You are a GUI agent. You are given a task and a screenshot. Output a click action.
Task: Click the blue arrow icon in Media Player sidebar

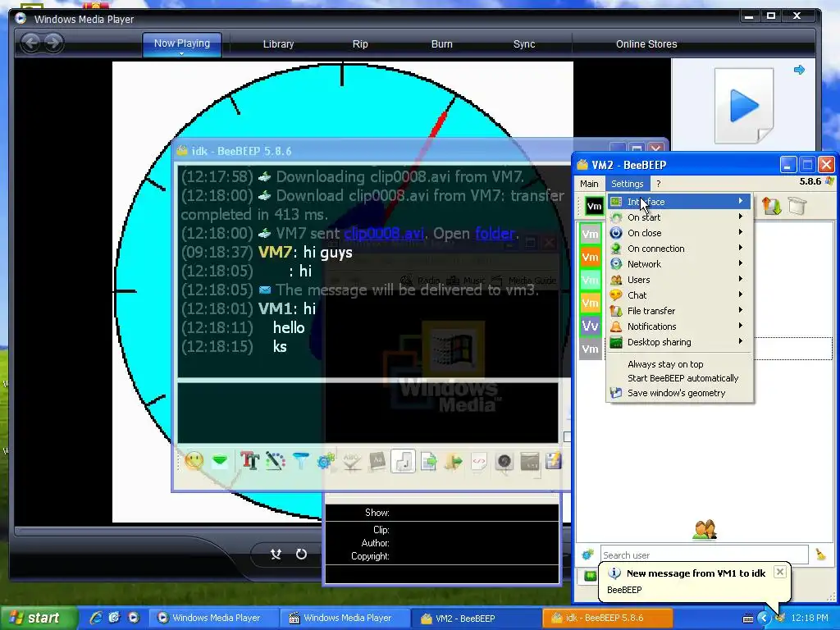pyautogui.click(x=799, y=70)
